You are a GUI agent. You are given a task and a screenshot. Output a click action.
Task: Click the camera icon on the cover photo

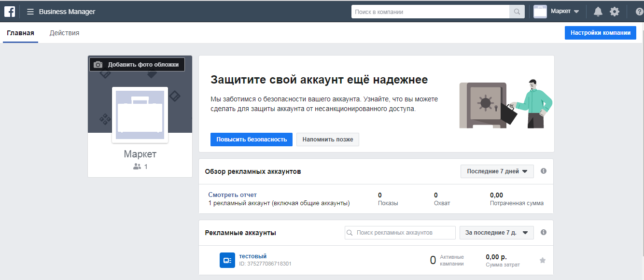[x=98, y=65]
